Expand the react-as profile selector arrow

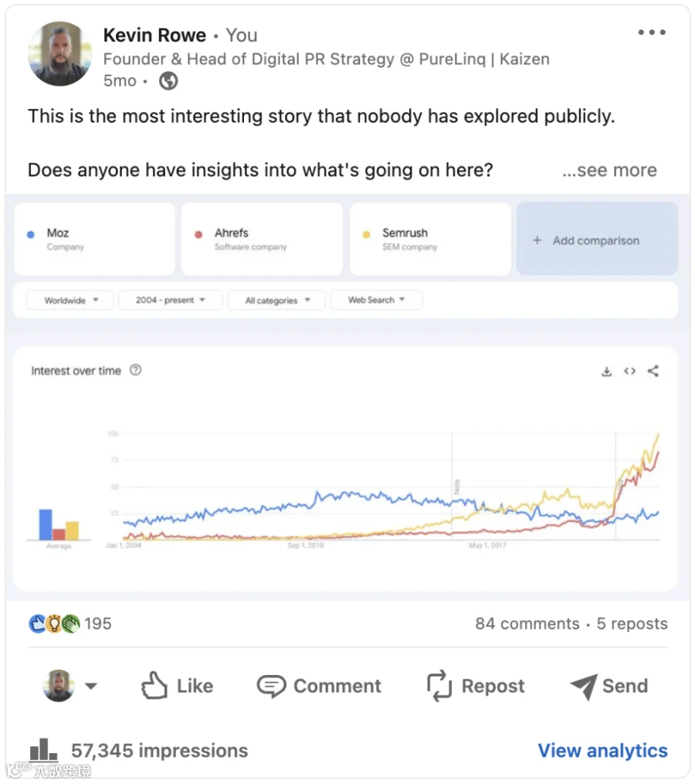(x=90, y=686)
